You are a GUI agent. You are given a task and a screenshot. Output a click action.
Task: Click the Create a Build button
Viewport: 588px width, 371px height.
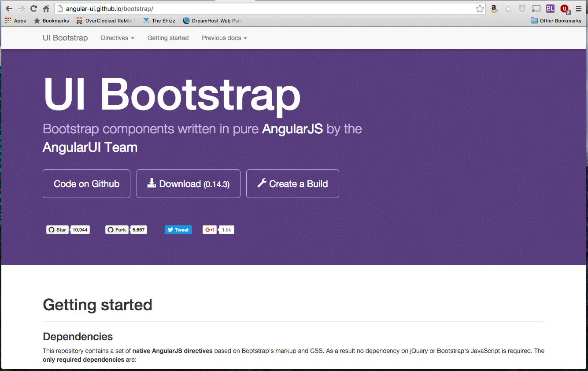point(292,184)
